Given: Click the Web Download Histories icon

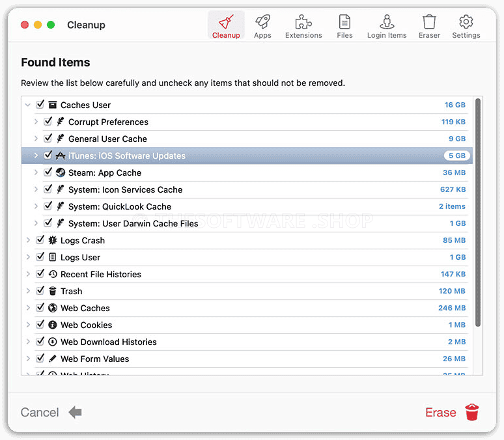Looking at the screenshot, I should pyautogui.click(x=52, y=342).
